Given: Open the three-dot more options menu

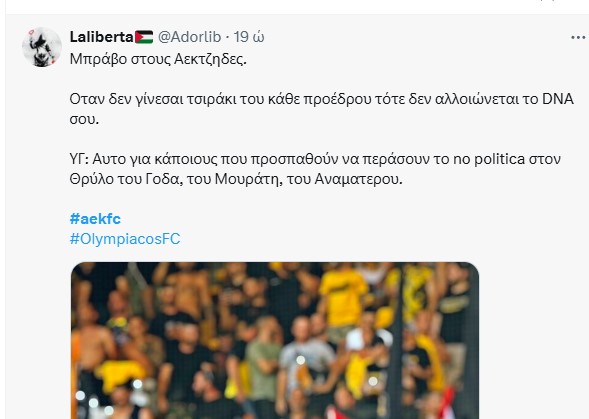Looking at the screenshot, I should pyautogui.click(x=578, y=37).
